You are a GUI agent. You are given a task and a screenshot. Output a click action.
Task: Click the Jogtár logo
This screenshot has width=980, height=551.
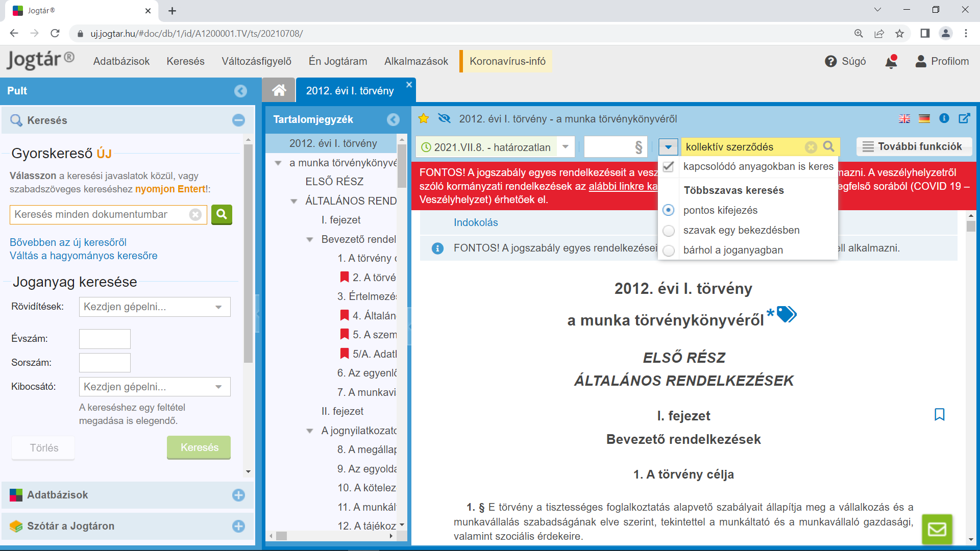(41, 60)
